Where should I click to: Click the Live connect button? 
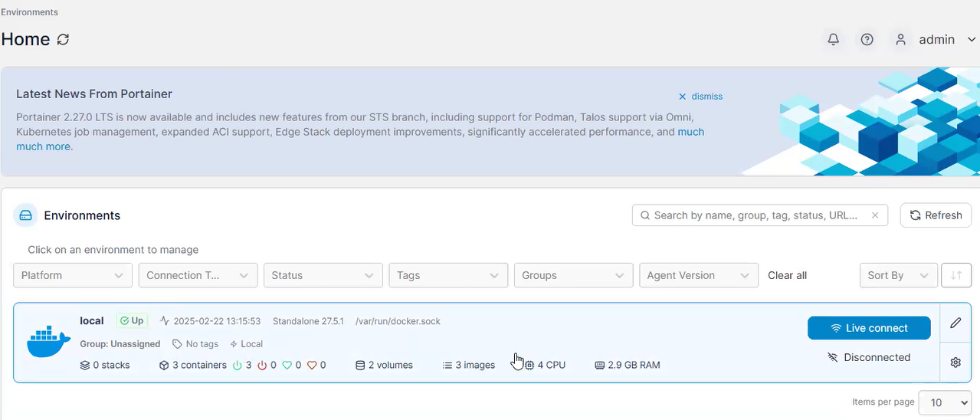point(869,328)
